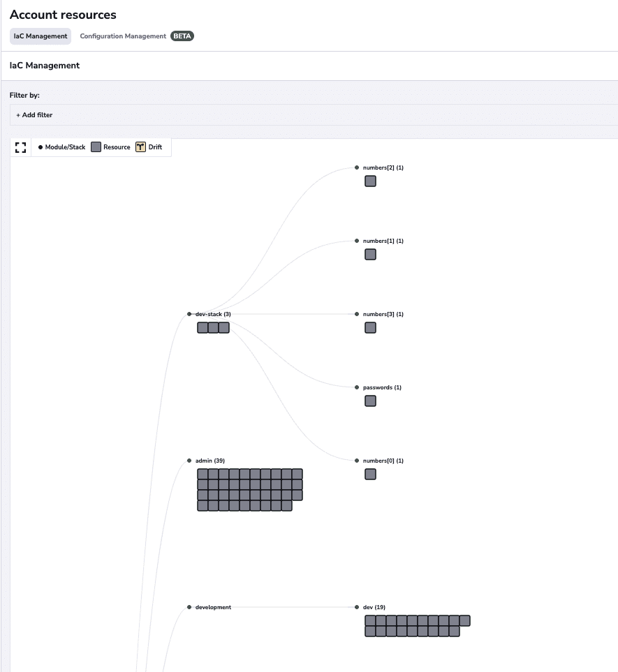The image size is (618, 672).
Task: Click the last resource square under dev-stack
Action: [224, 328]
